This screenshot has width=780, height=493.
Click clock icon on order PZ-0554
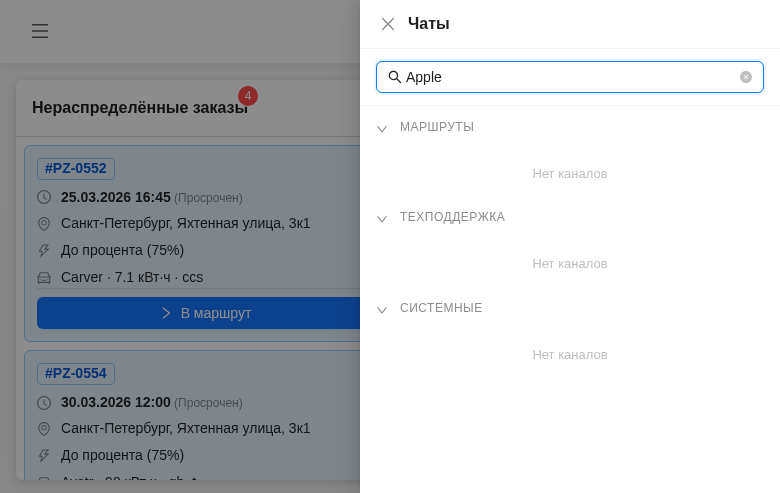[x=44, y=403]
